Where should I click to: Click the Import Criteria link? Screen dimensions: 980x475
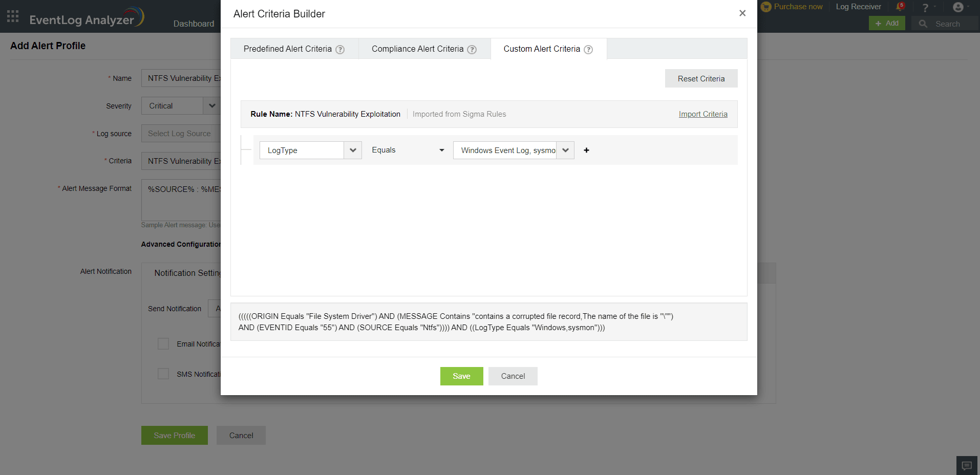703,114
